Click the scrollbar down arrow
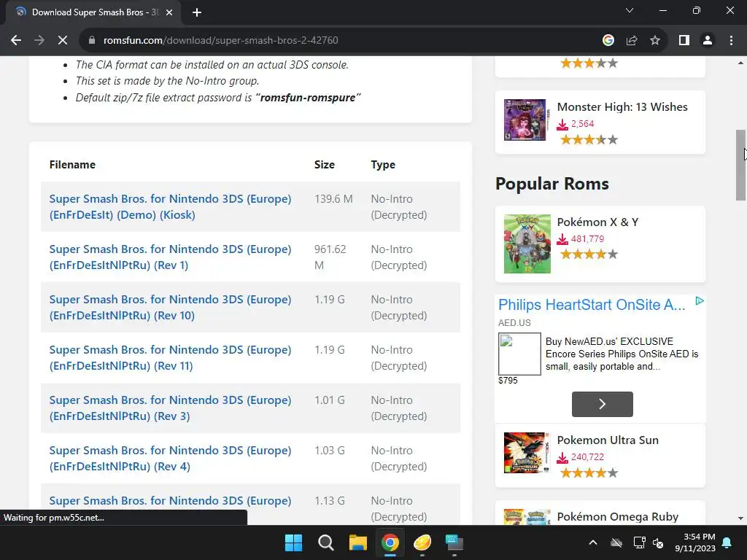The width and height of the screenshot is (747, 560). point(741,518)
